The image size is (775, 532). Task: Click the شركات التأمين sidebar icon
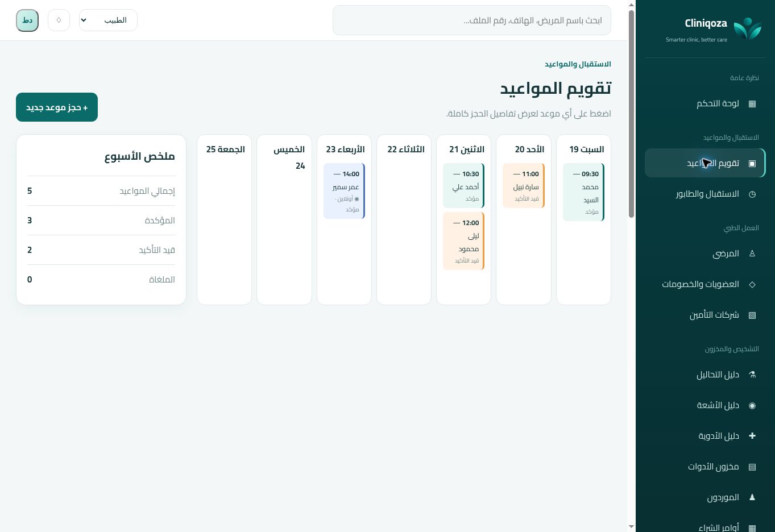(x=752, y=315)
